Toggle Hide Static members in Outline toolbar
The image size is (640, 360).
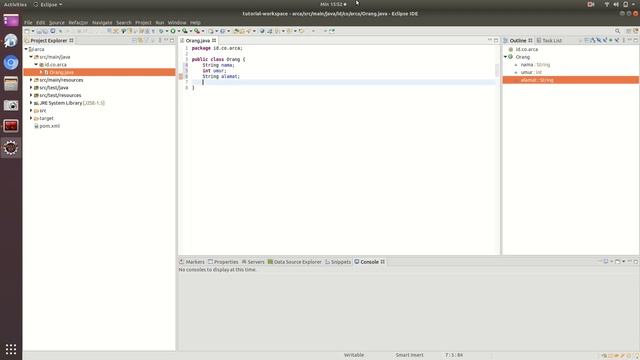605,40
